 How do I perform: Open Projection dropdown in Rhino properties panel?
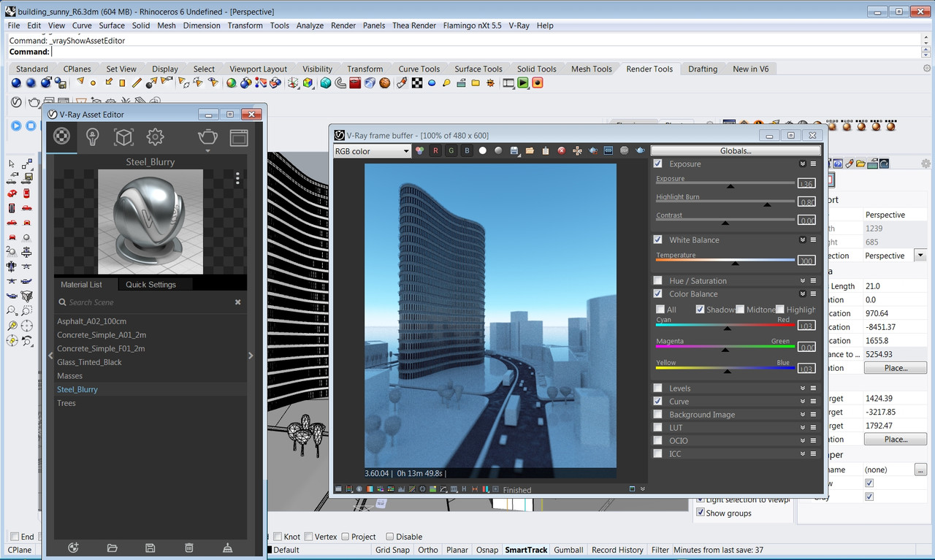[920, 256]
